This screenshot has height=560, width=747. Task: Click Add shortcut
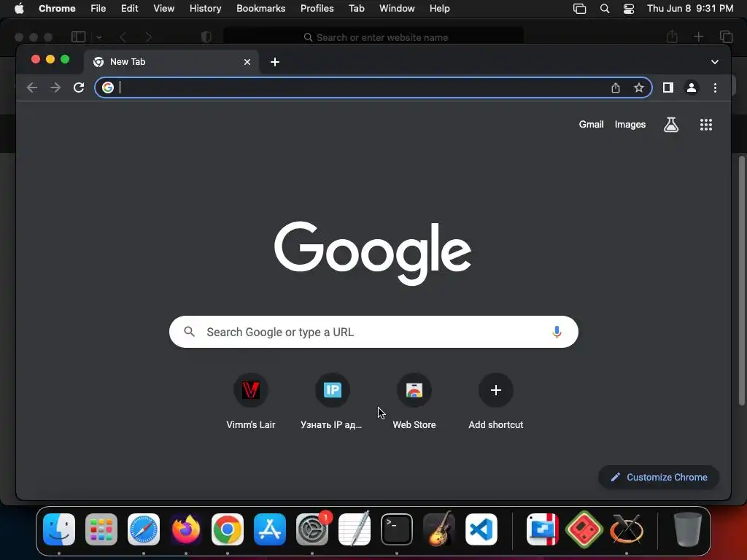(496, 401)
